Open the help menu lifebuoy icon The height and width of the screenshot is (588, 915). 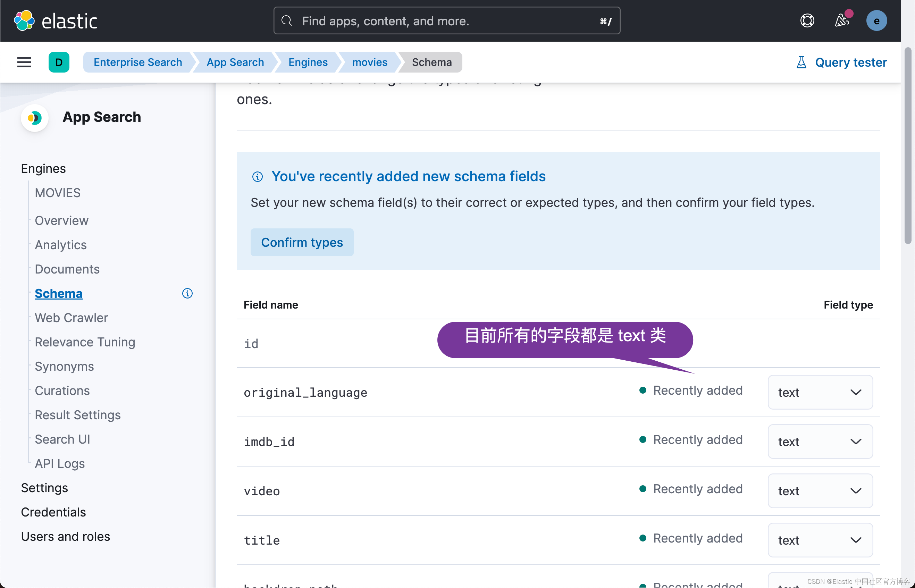click(807, 20)
